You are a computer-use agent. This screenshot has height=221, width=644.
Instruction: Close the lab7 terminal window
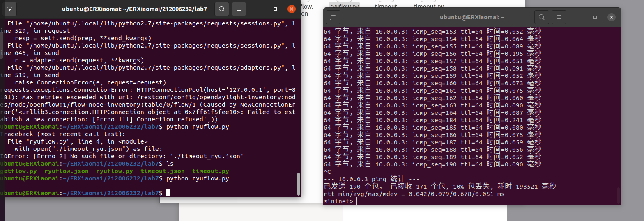click(291, 9)
